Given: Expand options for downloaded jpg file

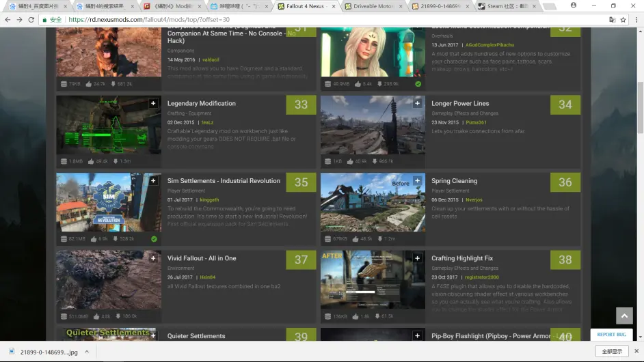Looking at the screenshot, I should [x=87, y=352].
